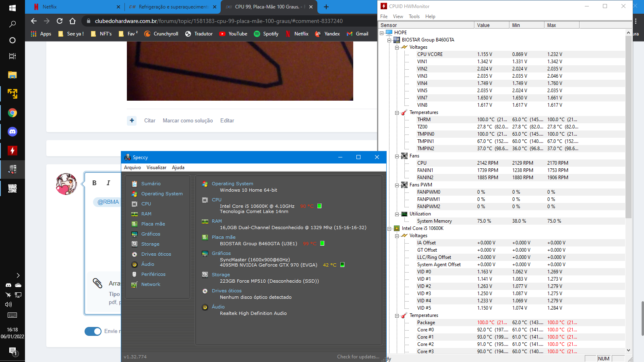Collapse BIOSTAR Group B460GTA node

click(x=389, y=40)
